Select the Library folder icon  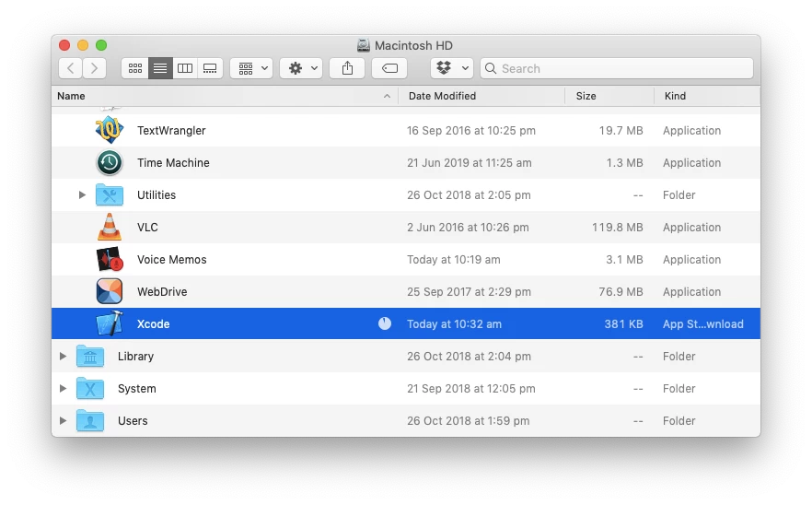[x=90, y=357]
